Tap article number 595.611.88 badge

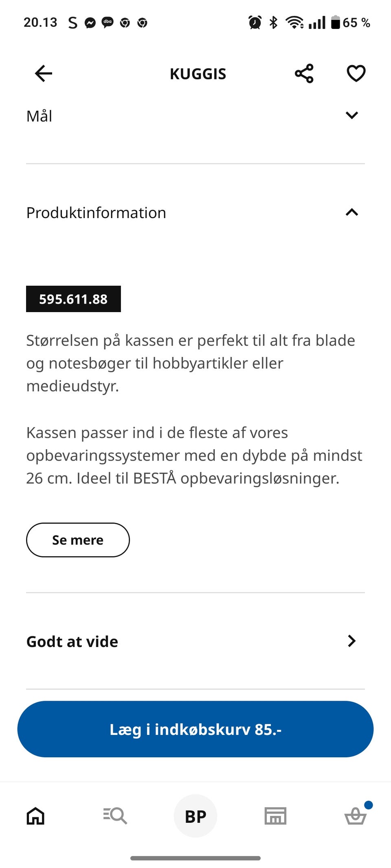(x=73, y=299)
